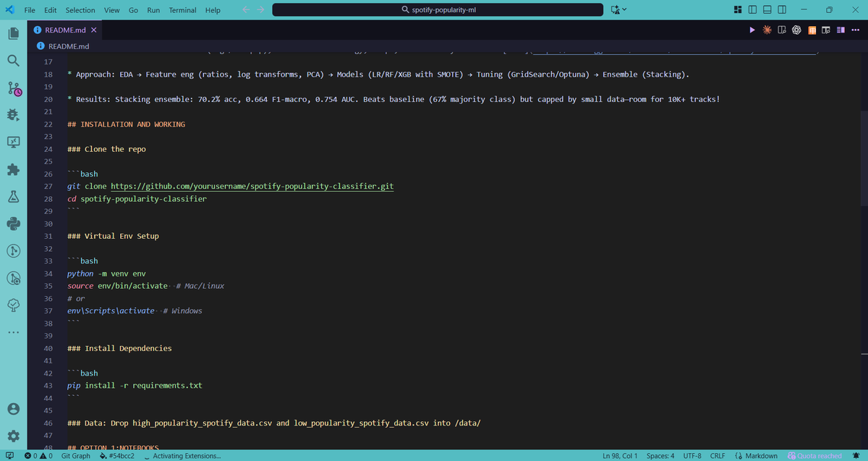The image size is (868, 461).
Task: Click the orange table icon in editor toolbar
Action: click(x=812, y=30)
